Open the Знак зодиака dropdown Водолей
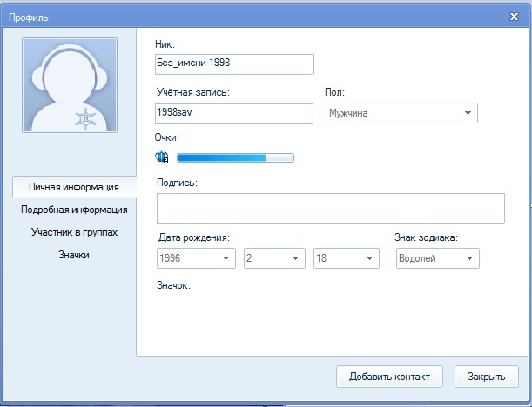Image resolution: width=532 pixels, height=407 pixels. [x=437, y=258]
